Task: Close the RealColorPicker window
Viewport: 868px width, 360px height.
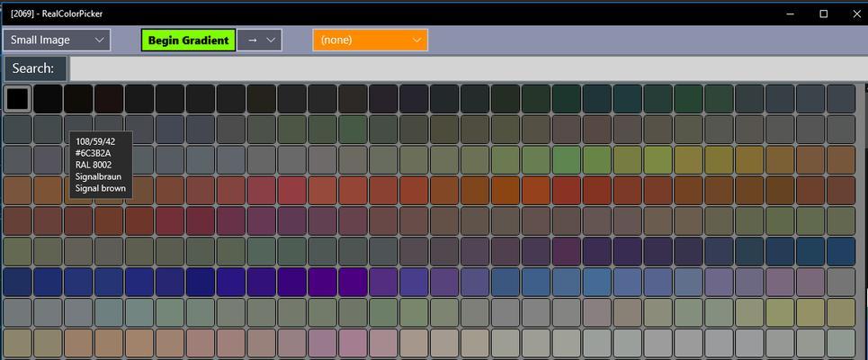Action: tap(855, 13)
